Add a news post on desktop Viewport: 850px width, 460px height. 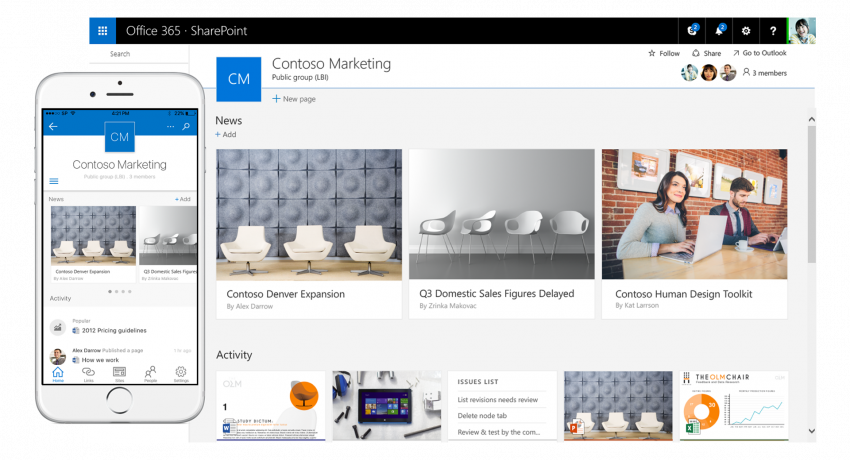click(x=226, y=134)
